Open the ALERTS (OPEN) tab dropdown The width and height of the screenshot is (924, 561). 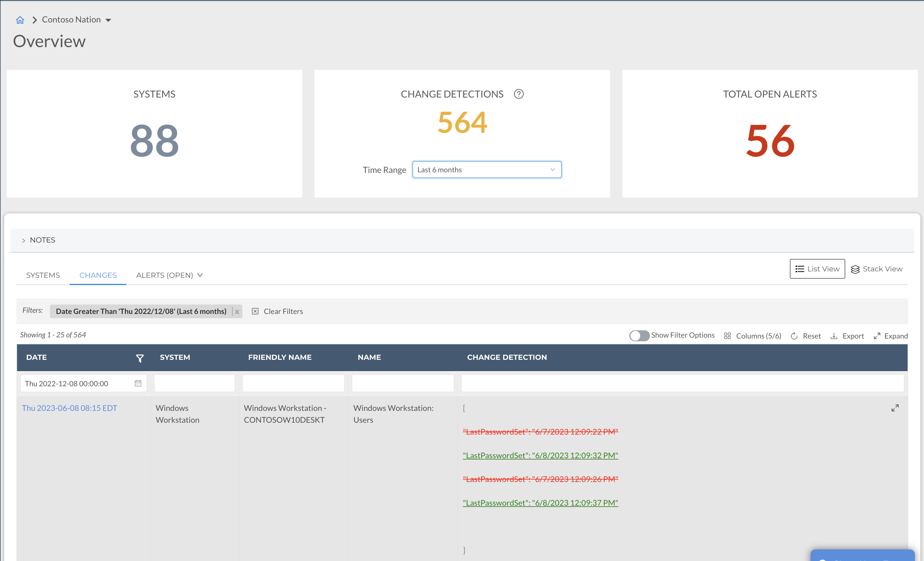point(200,275)
